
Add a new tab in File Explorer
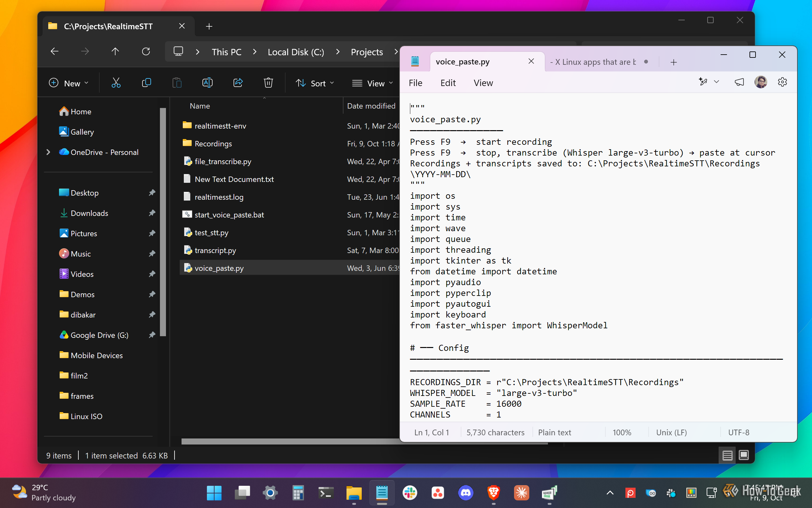click(x=209, y=26)
